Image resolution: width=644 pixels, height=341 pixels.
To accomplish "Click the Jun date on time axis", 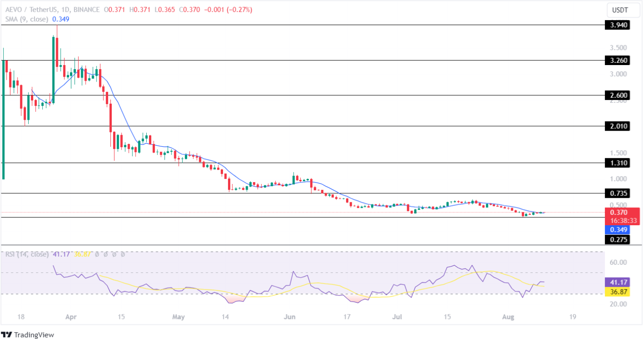I will 289,317.
